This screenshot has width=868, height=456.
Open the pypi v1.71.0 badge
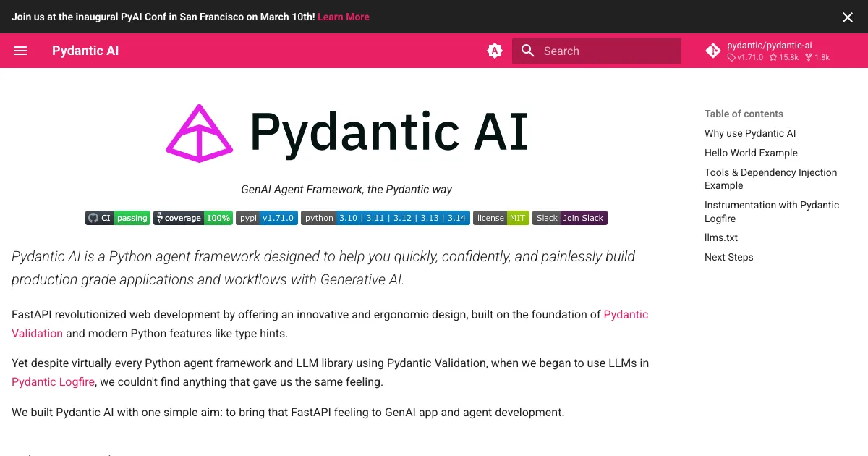point(266,218)
